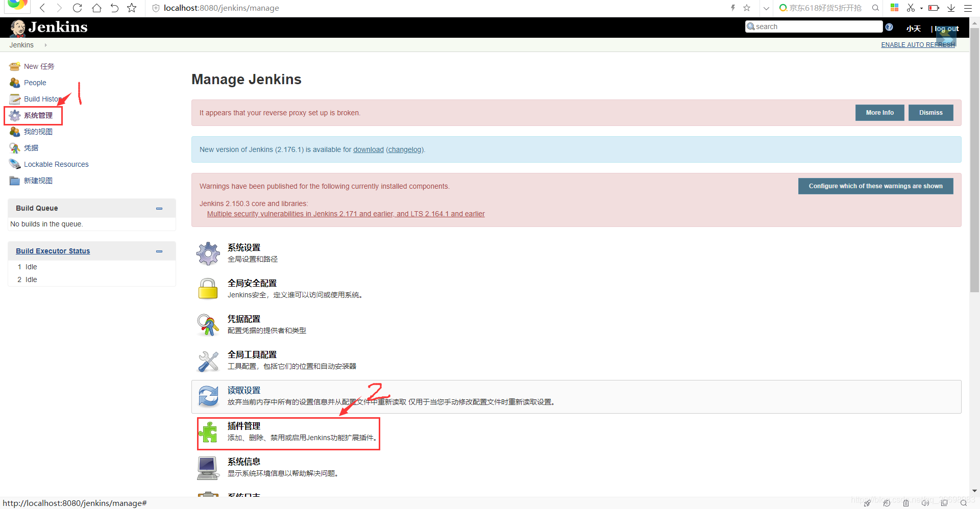Expand the Jenkins breadcrumb arrow

tap(45, 45)
